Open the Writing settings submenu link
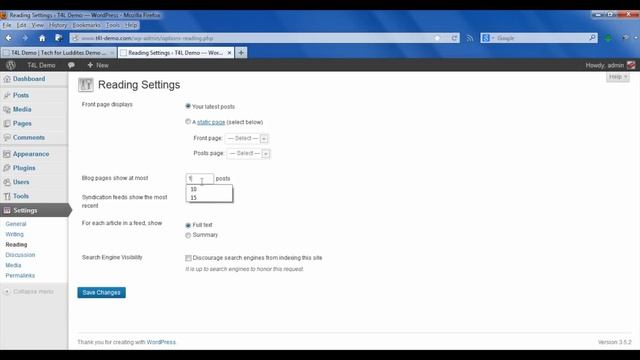Image resolution: width=640 pixels, height=360 pixels. click(x=14, y=234)
